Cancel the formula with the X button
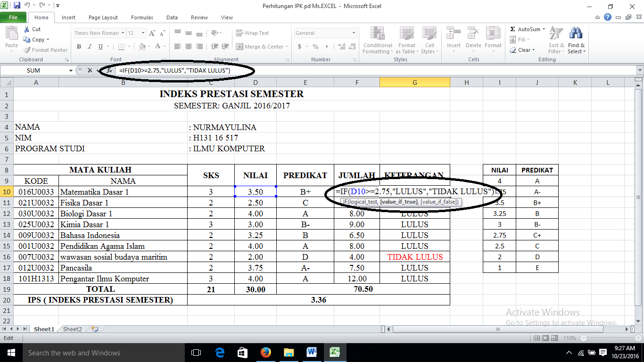 click(90, 70)
